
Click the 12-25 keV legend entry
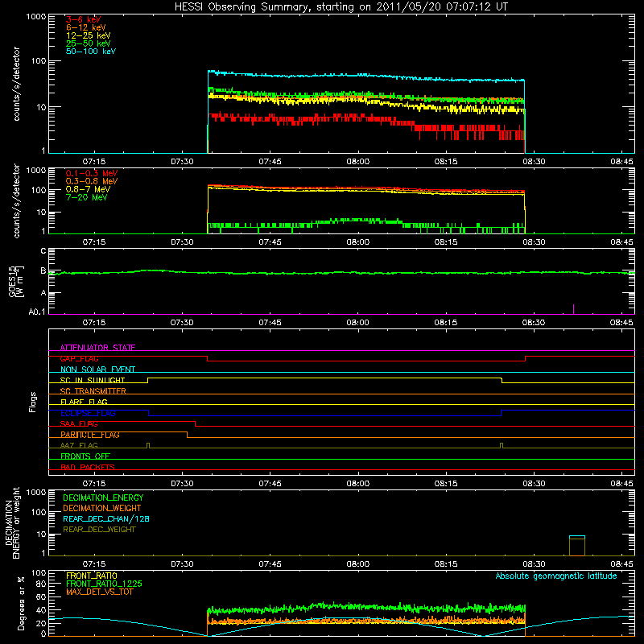(89, 35)
